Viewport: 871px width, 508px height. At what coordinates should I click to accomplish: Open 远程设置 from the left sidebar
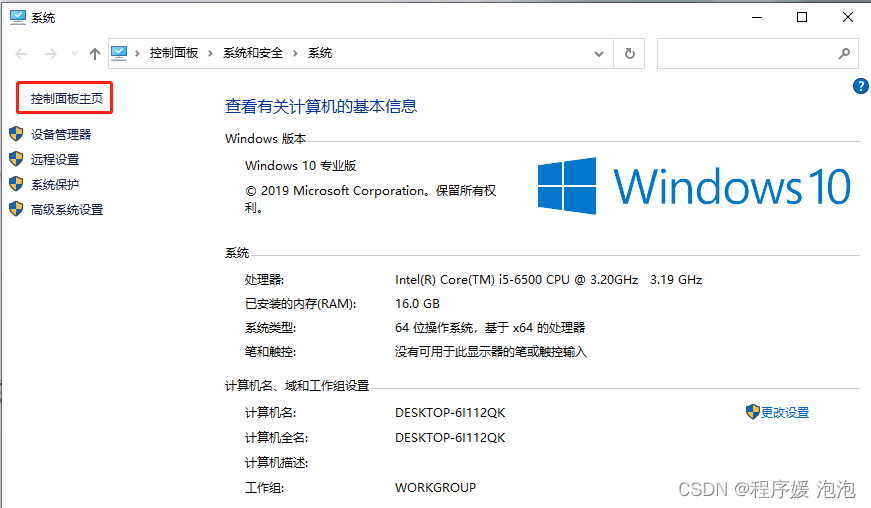pos(55,159)
